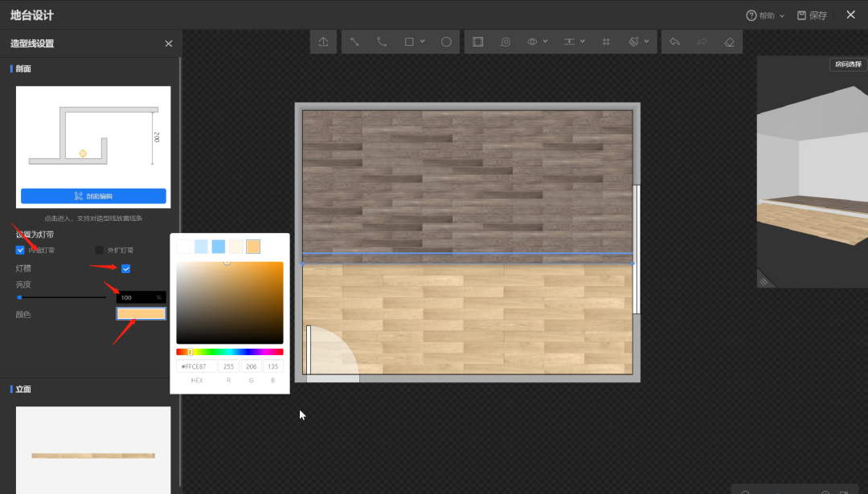Open the 帮助 help dropdown

tap(781, 15)
